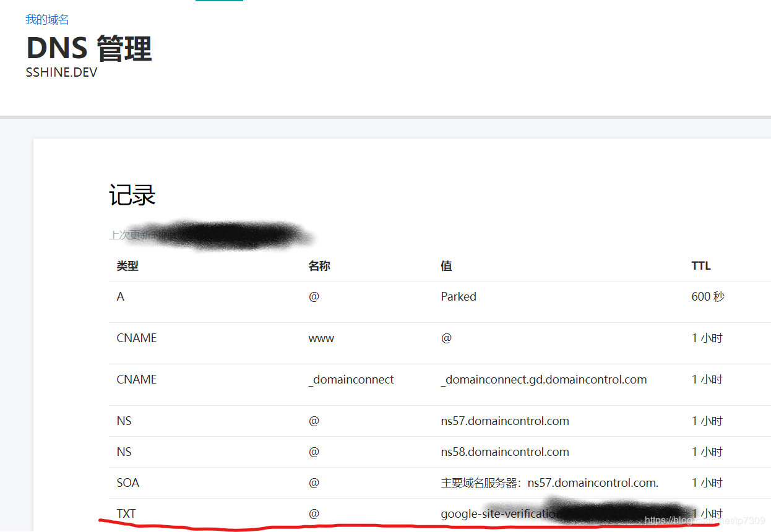The height and width of the screenshot is (532, 771).
Task: Sort records by the TTL column header
Action: pyautogui.click(x=701, y=265)
